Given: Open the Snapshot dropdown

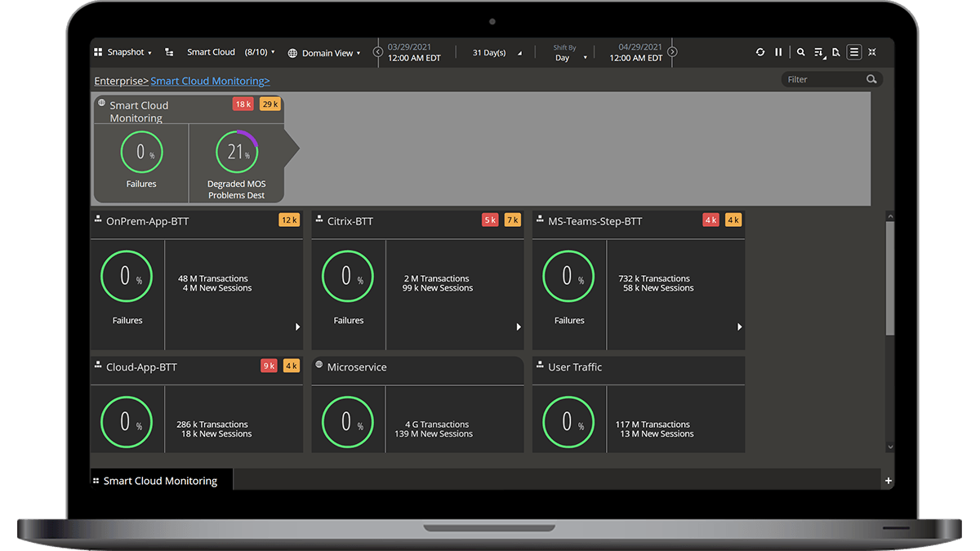Looking at the screenshot, I should click(124, 52).
